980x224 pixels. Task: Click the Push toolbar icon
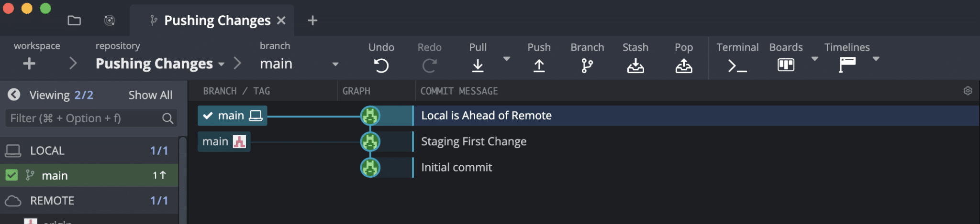[x=539, y=65]
